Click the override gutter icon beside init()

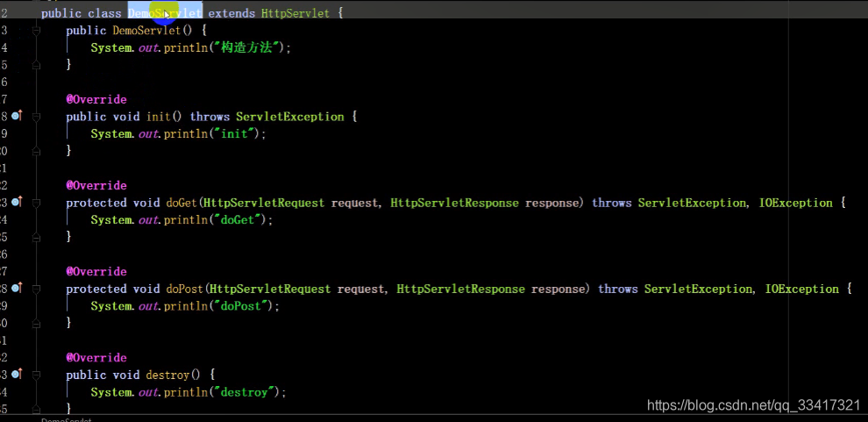tap(17, 116)
